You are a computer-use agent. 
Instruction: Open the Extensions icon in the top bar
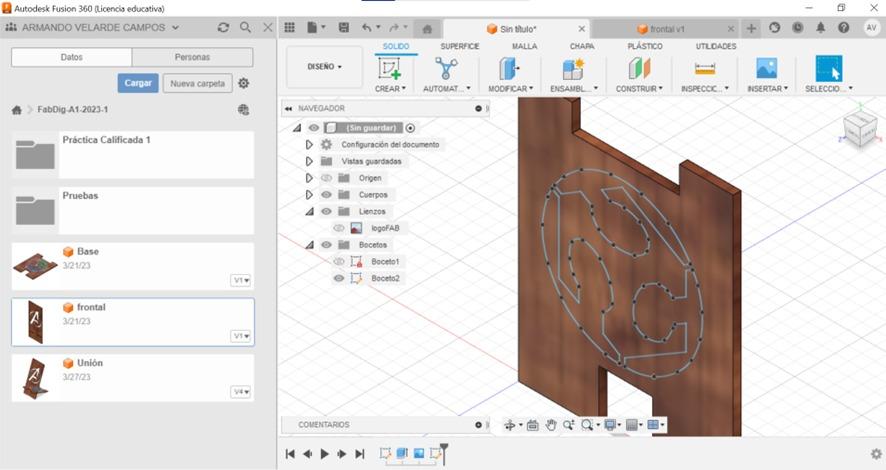(775, 27)
